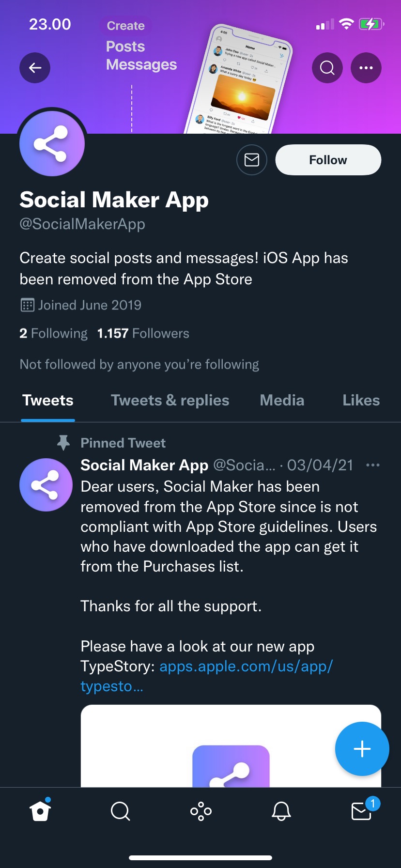Screen dimensions: 401x868
Task: Open the Media tab
Action: (x=282, y=401)
